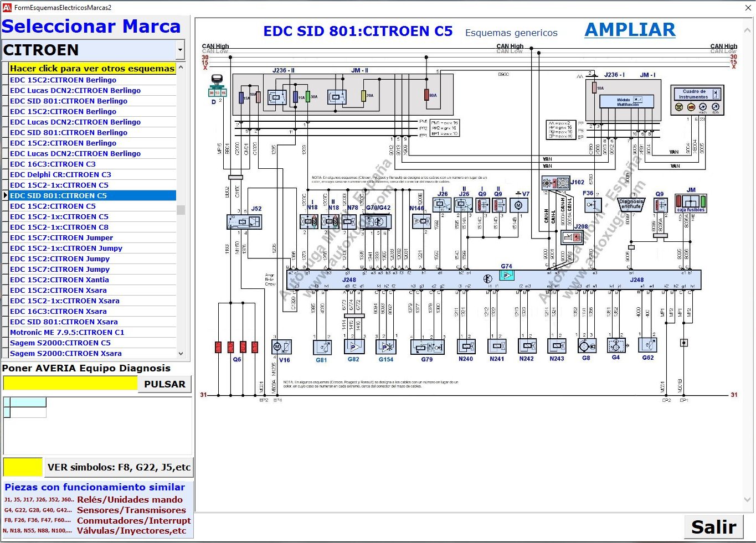Click the G154 sensor symbol

[x=386, y=347]
